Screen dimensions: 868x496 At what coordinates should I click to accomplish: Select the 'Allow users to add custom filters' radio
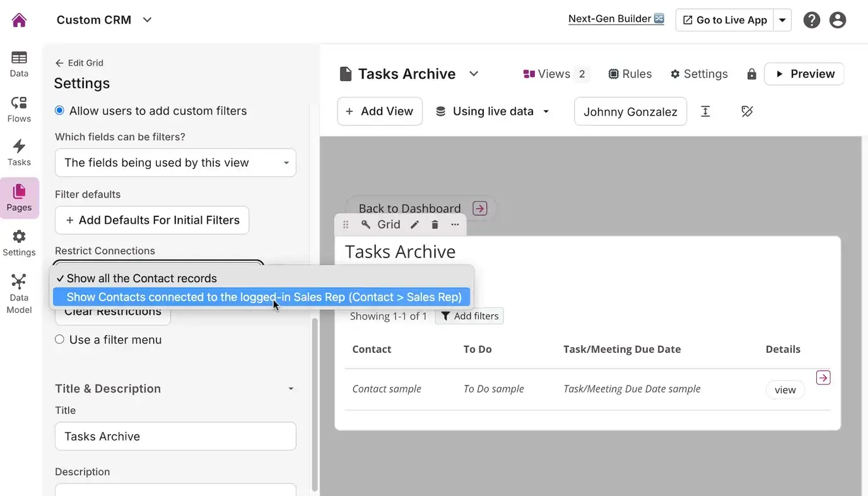59,110
